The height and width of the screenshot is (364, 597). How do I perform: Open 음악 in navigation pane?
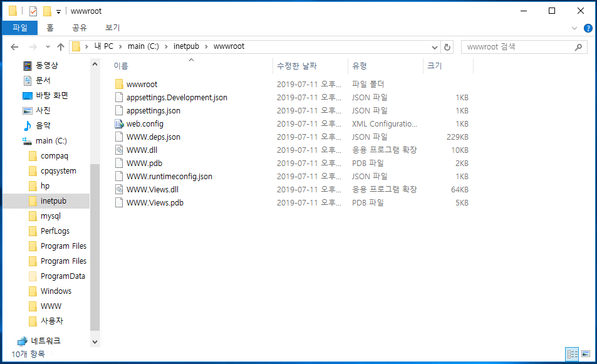coord(43,126)
